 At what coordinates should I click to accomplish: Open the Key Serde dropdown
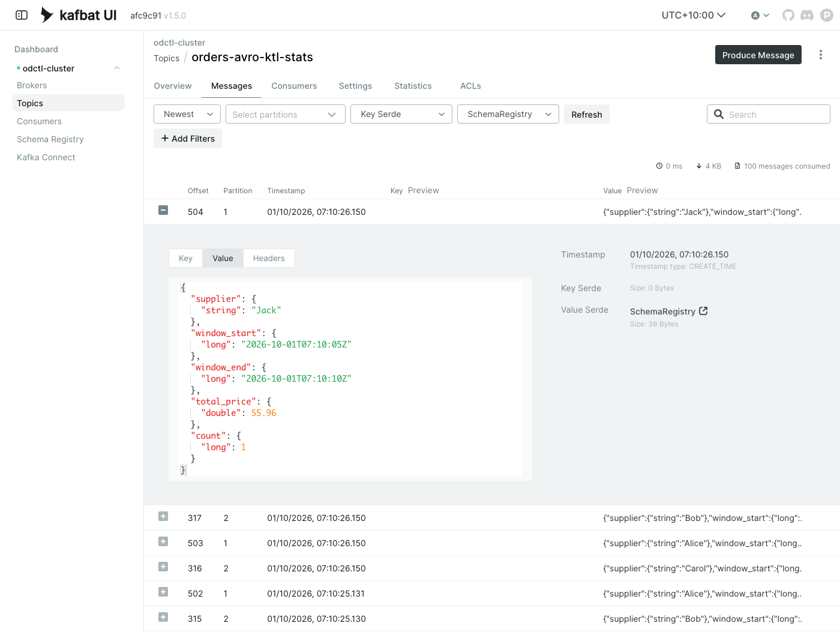(x=401, y=114)
